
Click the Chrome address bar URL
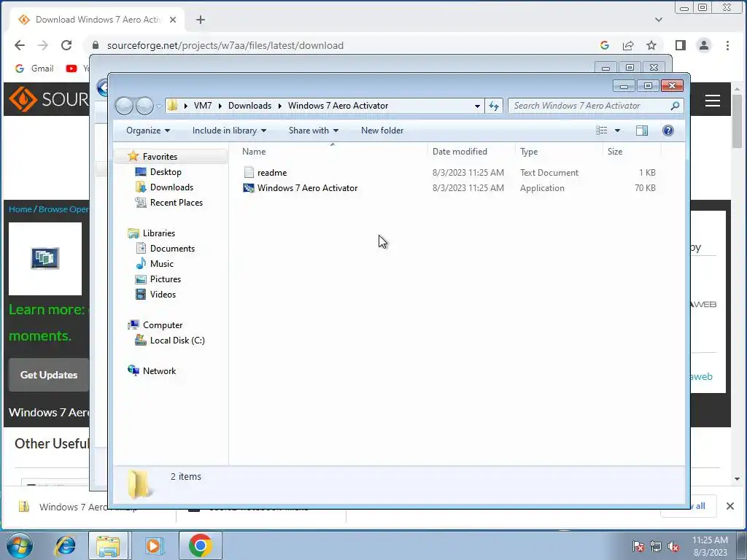[x=225, y=45]
